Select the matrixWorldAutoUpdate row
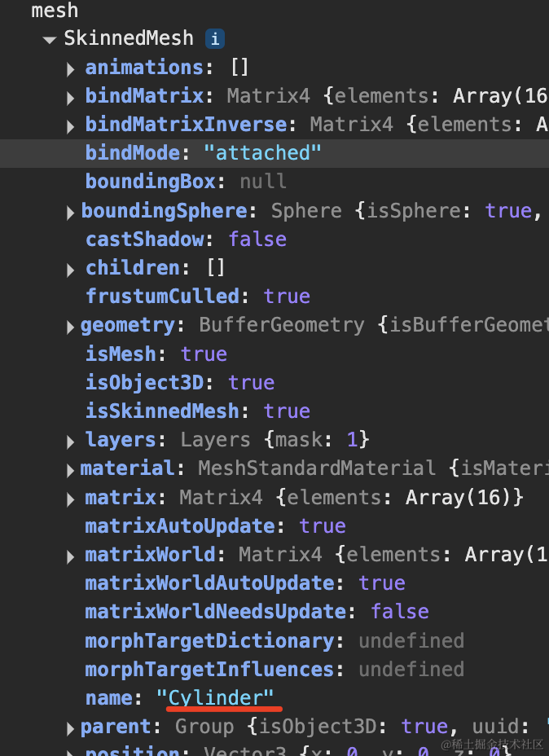The height and width of the screenshot is (756, 549). [245, 583]
